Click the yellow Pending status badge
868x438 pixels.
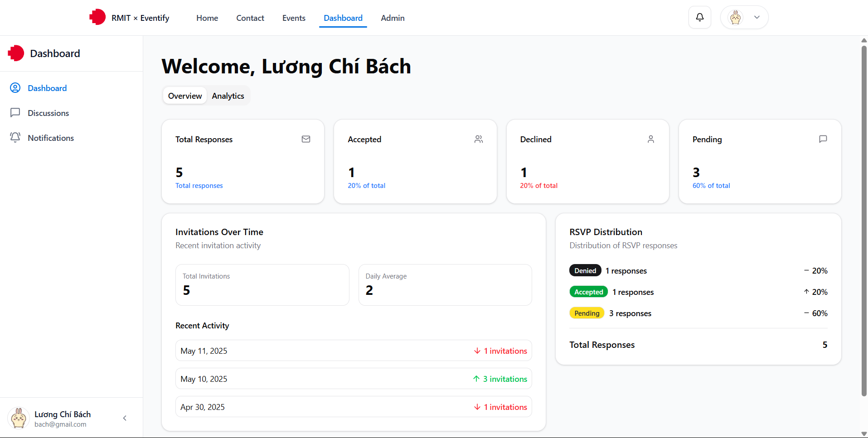587,313
